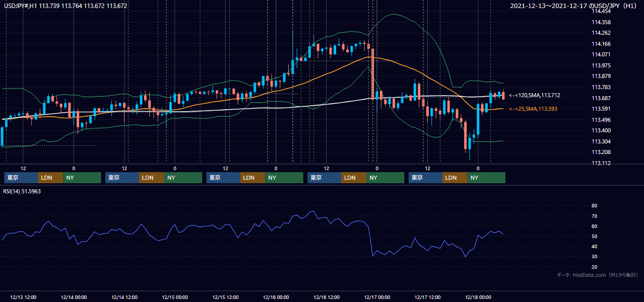Select the RSI 60 level label
This screenshot has height=302, width=644.
594,226
